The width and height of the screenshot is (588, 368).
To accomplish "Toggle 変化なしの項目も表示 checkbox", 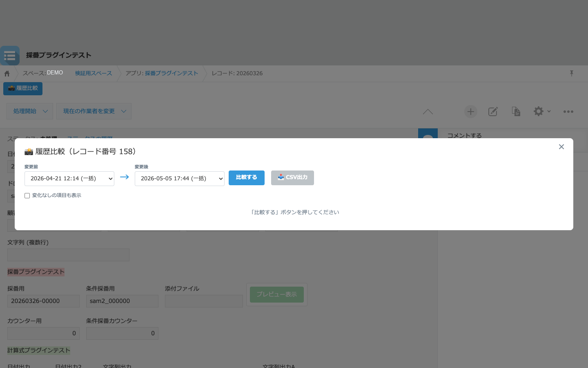I will point(27,196).
